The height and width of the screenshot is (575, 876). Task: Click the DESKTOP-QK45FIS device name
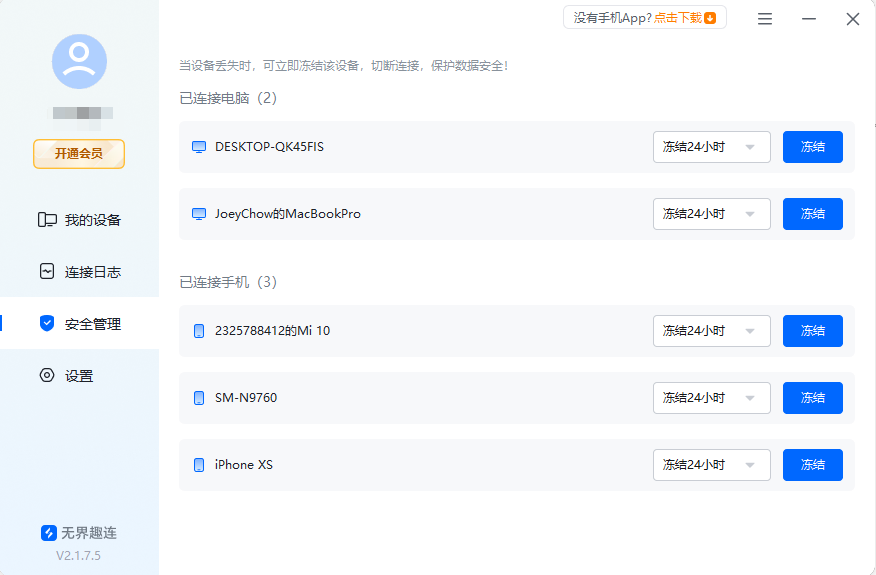(x=269, y=147)
